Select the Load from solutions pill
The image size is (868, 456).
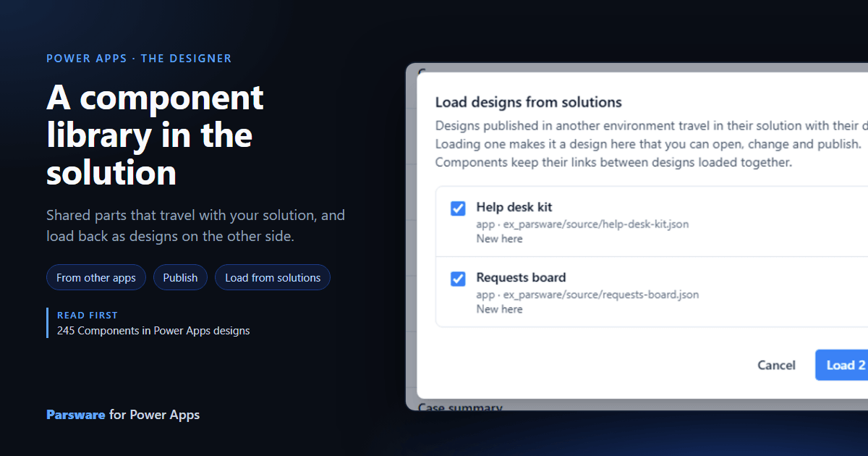tap(273, 278)
